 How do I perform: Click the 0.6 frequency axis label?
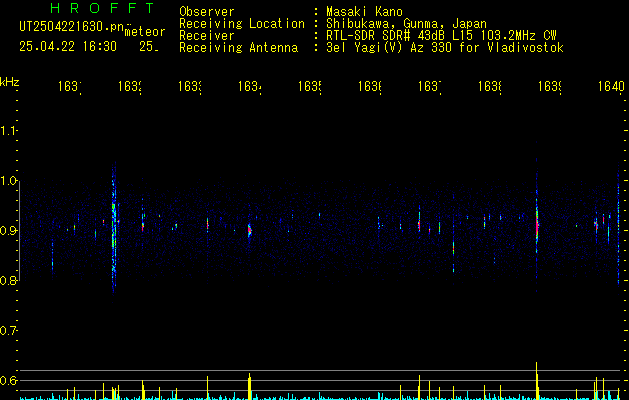pos(8,380)
